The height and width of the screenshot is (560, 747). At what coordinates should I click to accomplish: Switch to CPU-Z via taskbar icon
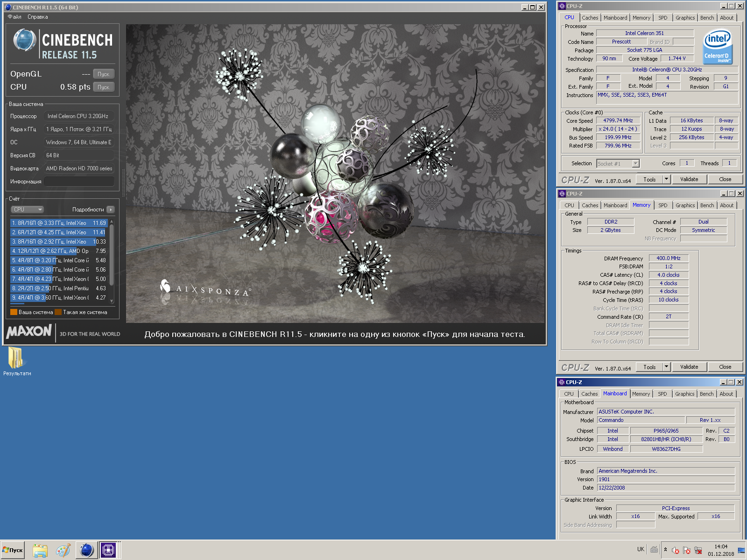(108, 551)
